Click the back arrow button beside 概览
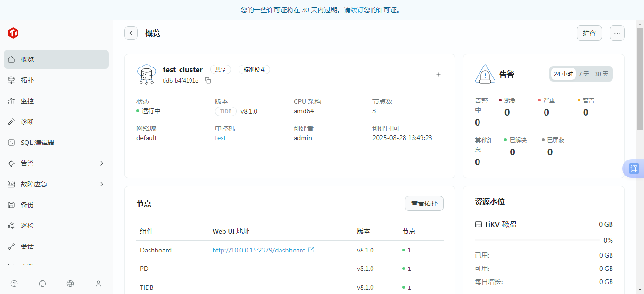 [131, 33]
